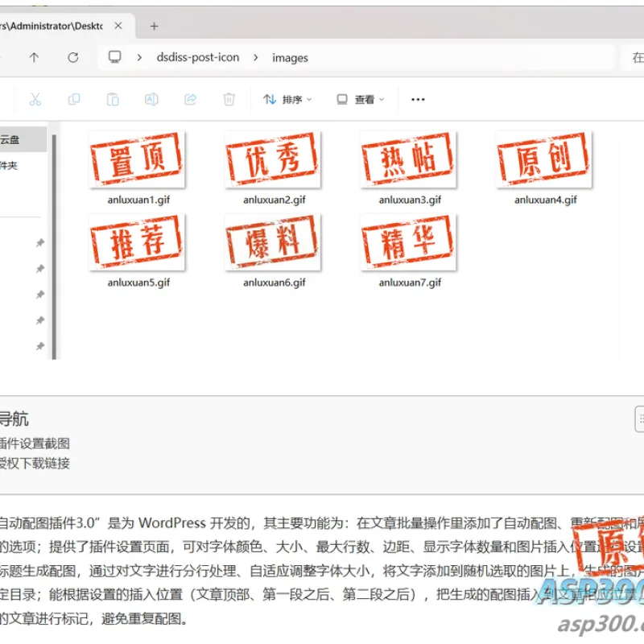Click the search box in Explorer address row
This screenshot has height=644, width=644.
click(x=633, y=57)
